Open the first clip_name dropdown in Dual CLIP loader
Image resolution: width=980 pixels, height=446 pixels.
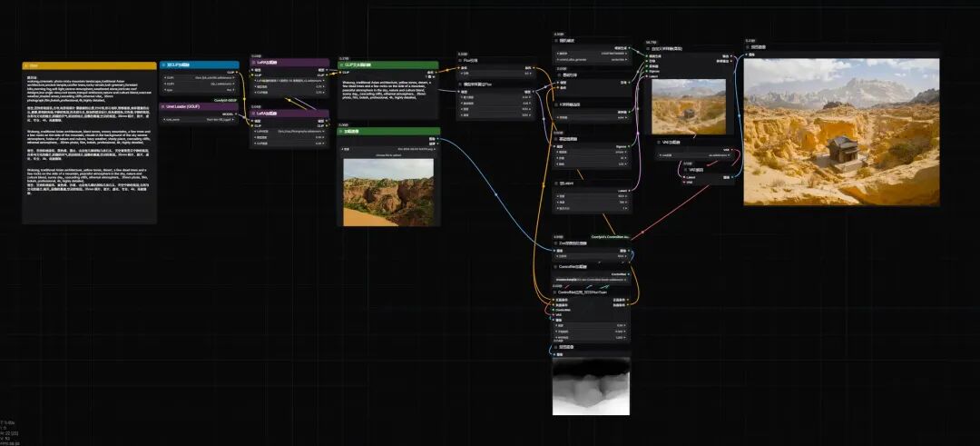click(x=199, y=77)
